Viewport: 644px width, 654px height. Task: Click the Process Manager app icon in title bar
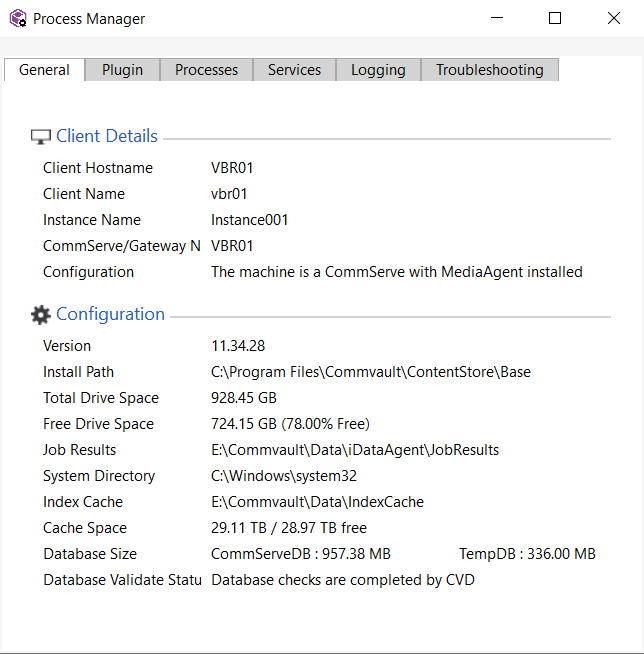pos(18,19)
